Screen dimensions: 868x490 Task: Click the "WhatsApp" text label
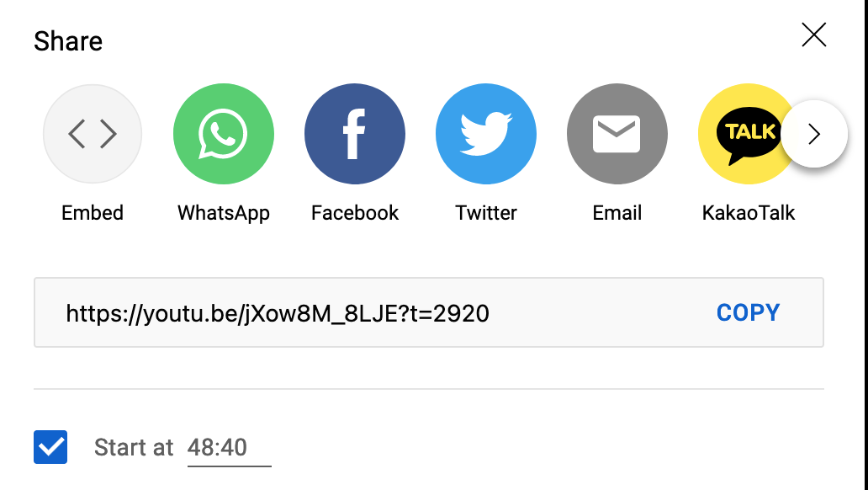point(224,213)
